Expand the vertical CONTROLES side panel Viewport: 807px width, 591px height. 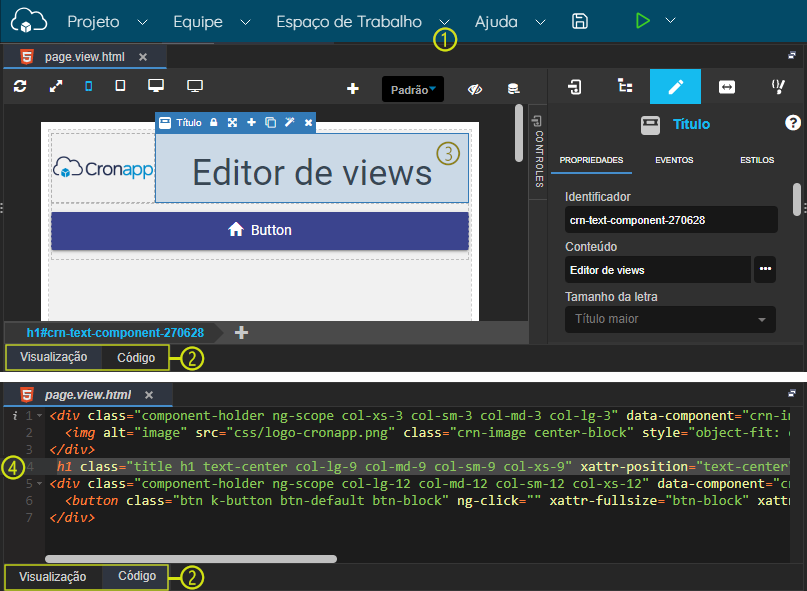[x=538, y=152]
